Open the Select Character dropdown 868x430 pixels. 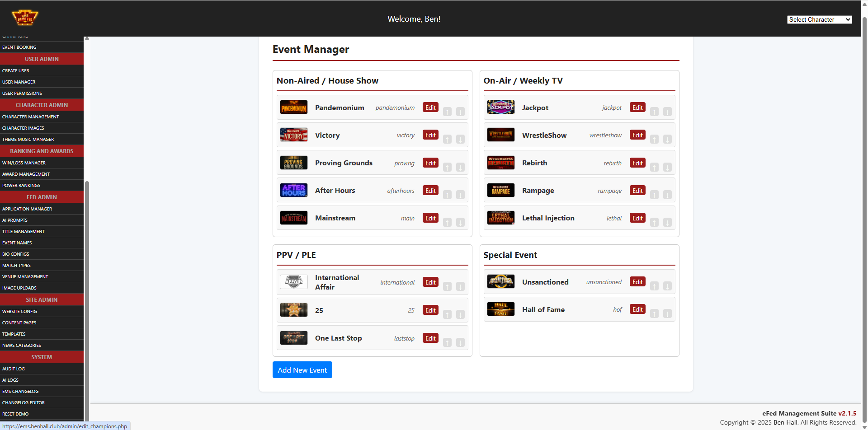click(x=819, y=19)
